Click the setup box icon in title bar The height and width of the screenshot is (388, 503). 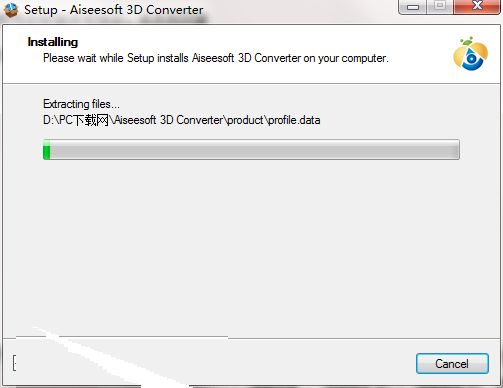[11, 10]
